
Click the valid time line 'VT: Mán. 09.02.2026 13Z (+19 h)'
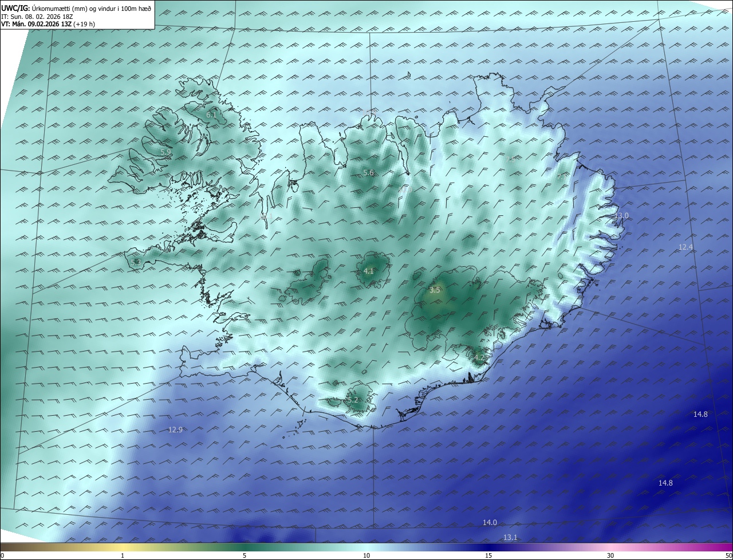[48, 24]
